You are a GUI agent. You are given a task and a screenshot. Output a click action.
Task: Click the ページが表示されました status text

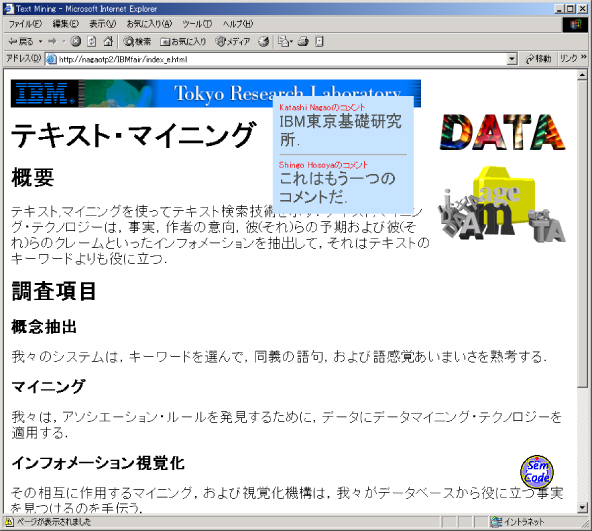click(54, 522)
